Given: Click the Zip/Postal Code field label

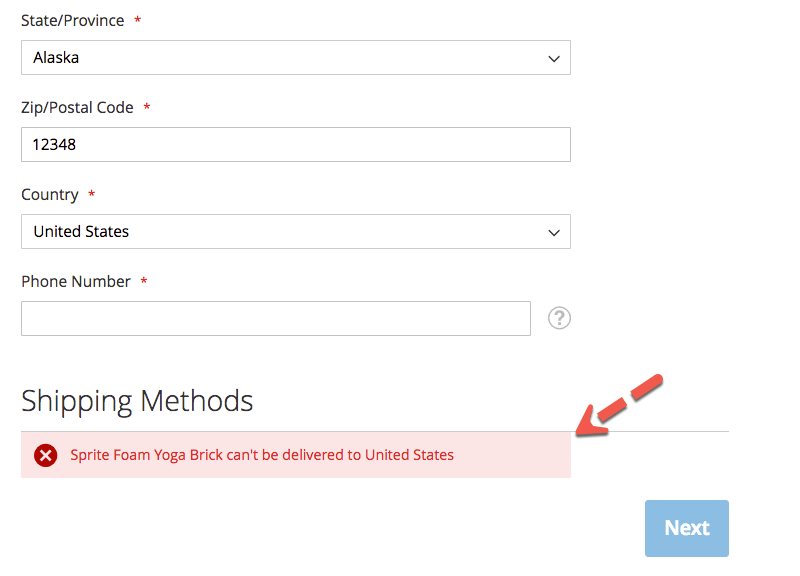Looking at the screenshot, I should pyautogui.click(x=77, y=107).
